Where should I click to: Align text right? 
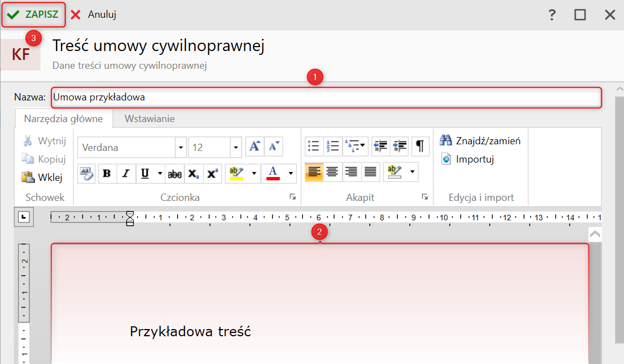pyautogui.click(x=351, y=172)
